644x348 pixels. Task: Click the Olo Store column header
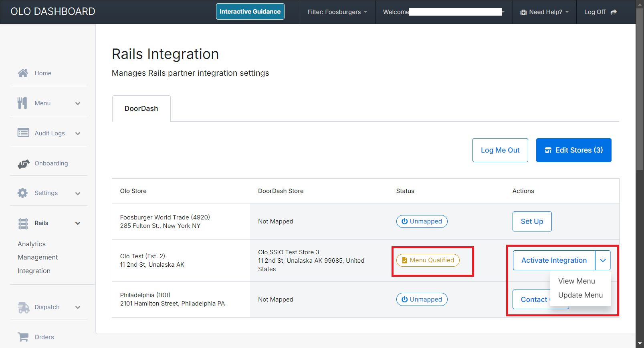point(133,191)
